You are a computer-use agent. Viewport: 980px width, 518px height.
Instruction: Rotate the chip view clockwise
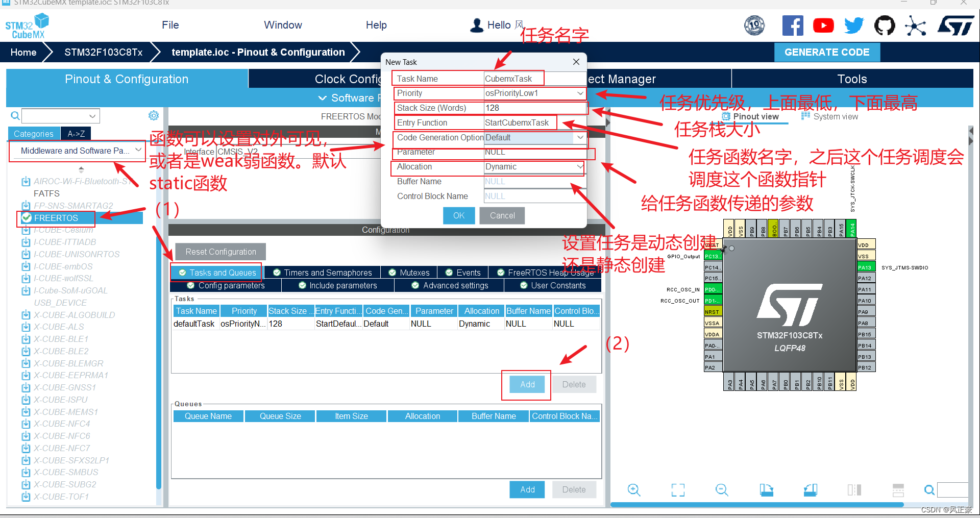click(x=767, y=489)
